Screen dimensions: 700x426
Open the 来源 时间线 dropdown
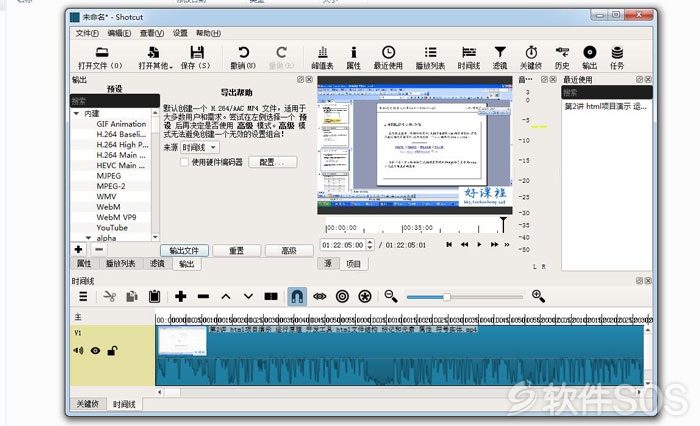coord(200,147)
